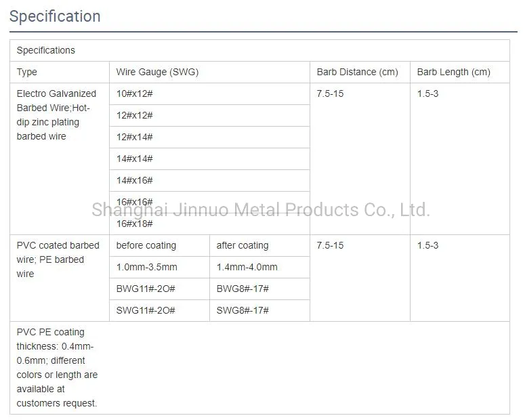Viewport: 523px width, 420px height.
Task: Click the Electro Galvanized Barbed Wire type cell
Action: (57, 115)
